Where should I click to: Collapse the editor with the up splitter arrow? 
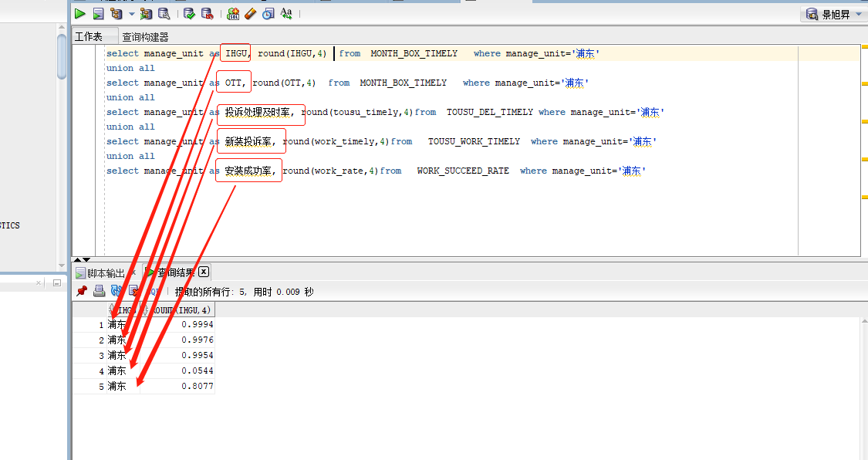(77, 259)
